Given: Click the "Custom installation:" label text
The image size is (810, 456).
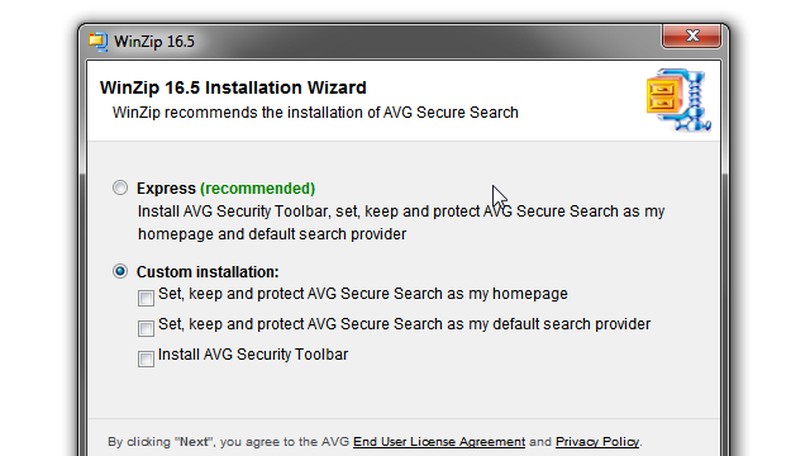Looking at the screenshot, I should pyautogui.click(x=207, y=271).
